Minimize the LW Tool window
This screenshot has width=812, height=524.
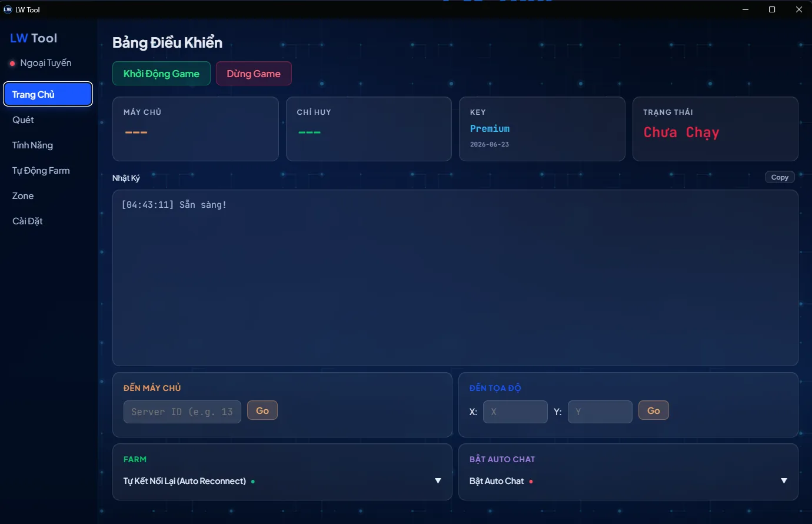click(746, 9)
